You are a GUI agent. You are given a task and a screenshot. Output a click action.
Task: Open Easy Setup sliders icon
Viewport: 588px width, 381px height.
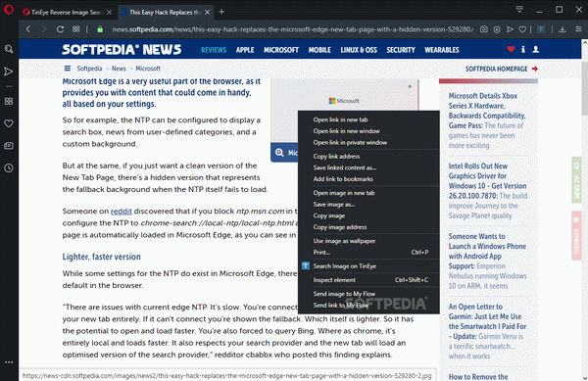(x=578, y=29)
